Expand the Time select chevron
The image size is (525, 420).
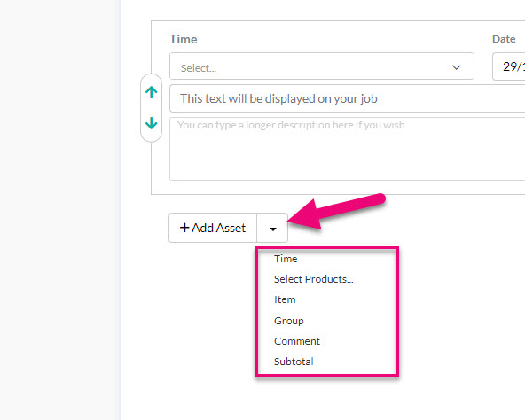tap(456, 67)
